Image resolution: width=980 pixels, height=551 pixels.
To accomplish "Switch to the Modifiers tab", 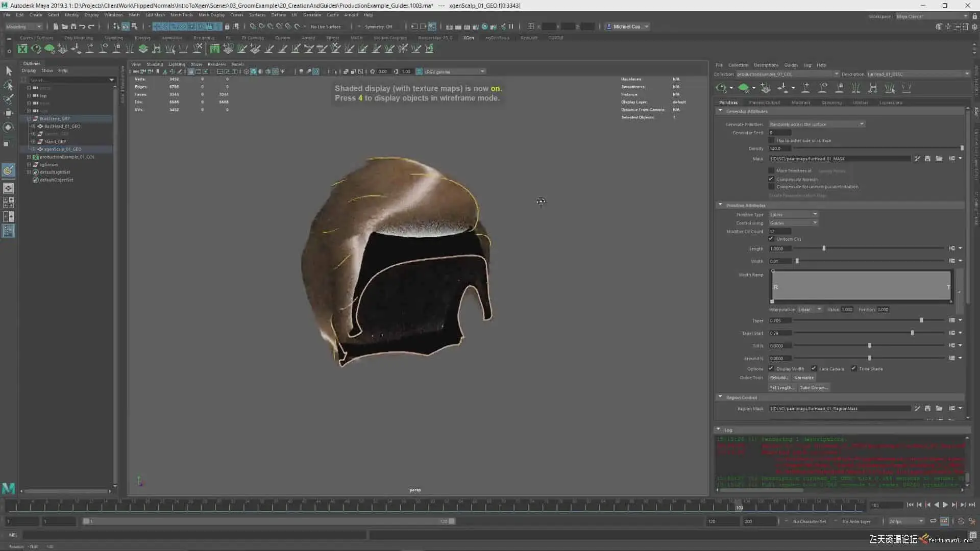I will pos(800,103).
